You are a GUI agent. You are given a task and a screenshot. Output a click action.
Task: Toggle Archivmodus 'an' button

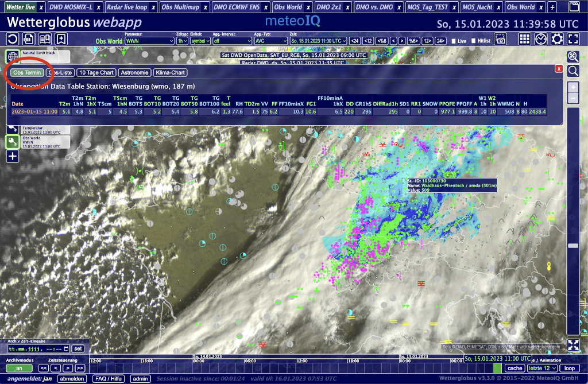tap(19, 368)
